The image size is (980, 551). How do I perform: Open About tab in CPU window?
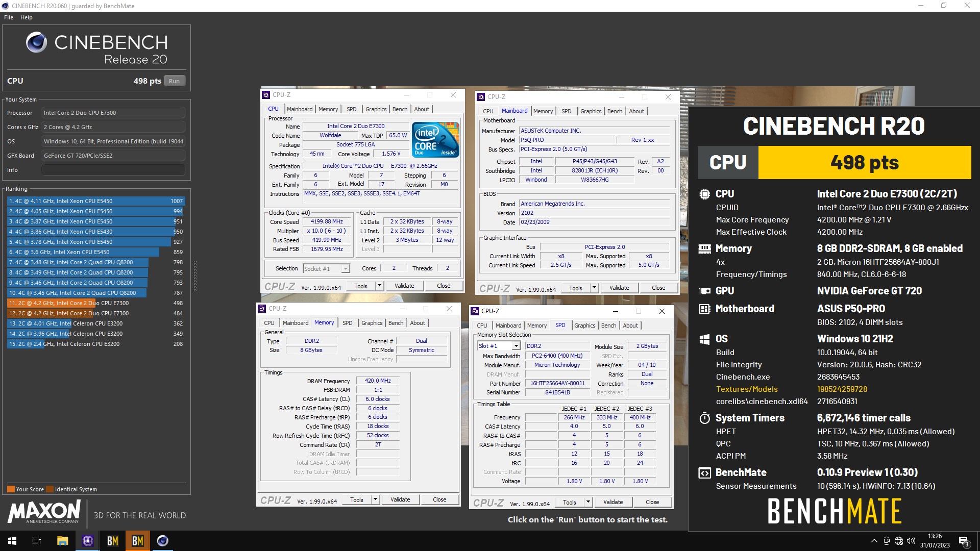click(422, 109)
